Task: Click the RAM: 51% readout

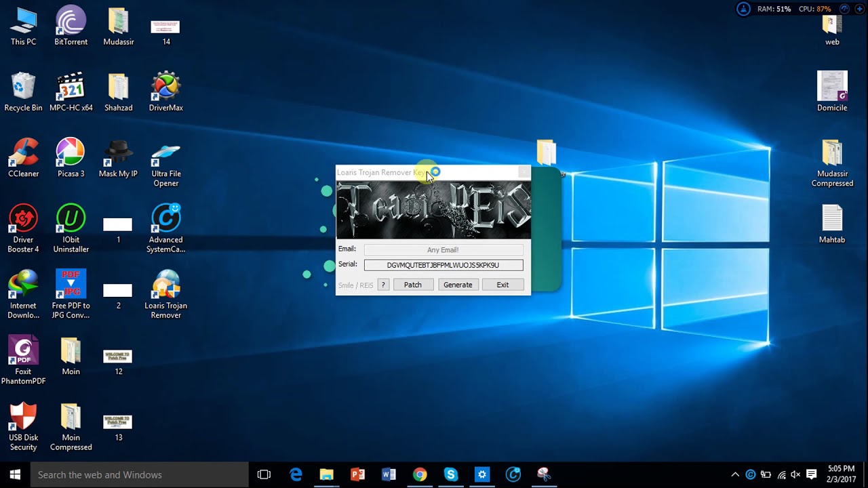Action: 774,9
